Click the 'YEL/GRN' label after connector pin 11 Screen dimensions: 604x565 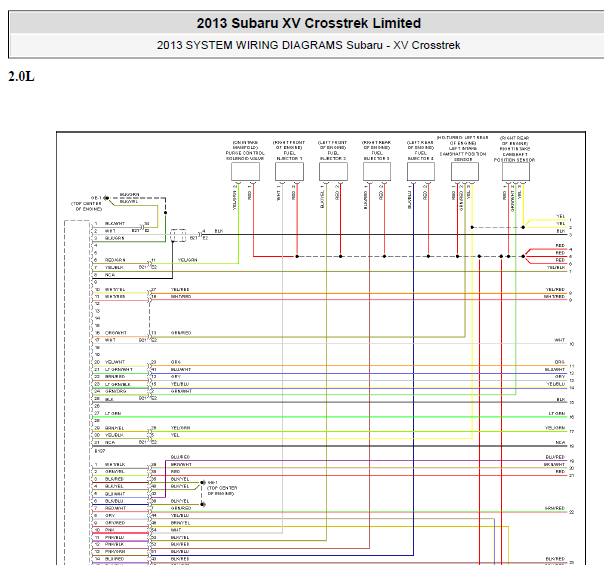(x=187, y=260)
